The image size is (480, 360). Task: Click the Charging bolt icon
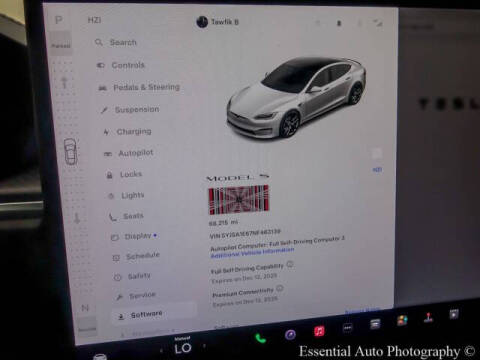(106, 132)
